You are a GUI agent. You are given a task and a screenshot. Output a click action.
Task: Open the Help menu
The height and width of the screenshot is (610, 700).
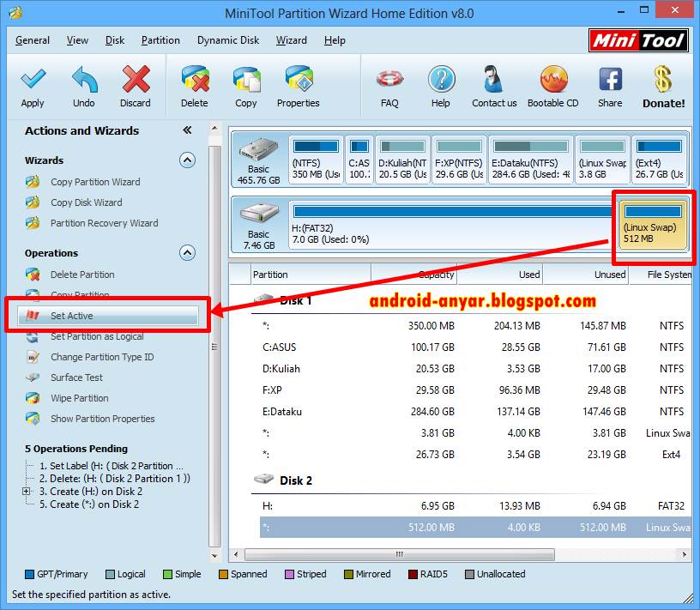pos(335,40)
